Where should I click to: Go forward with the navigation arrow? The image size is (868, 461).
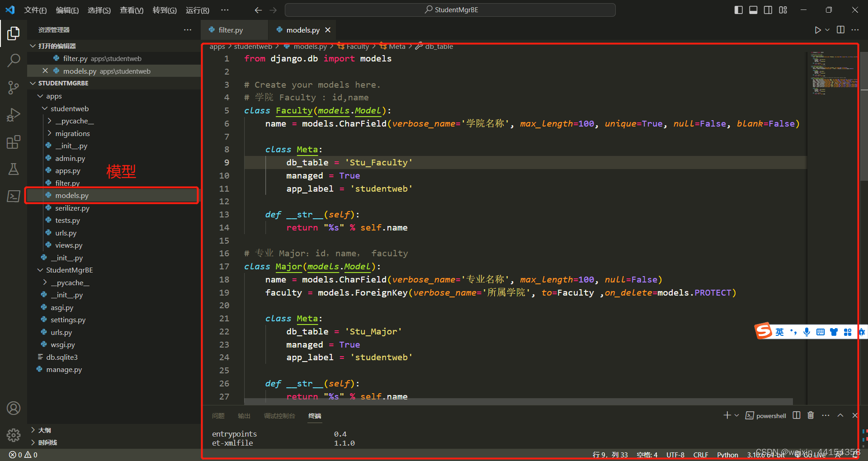(273, 10)
